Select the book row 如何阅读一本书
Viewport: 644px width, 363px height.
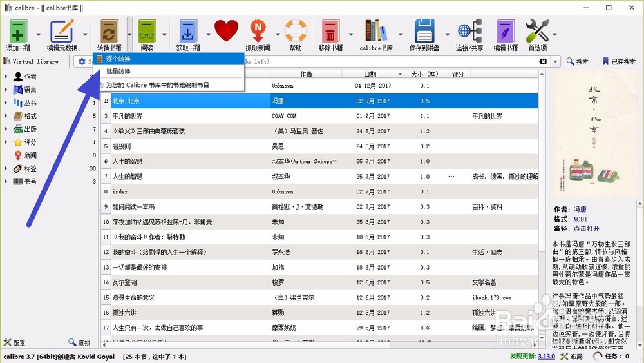(x=319, y=207)
